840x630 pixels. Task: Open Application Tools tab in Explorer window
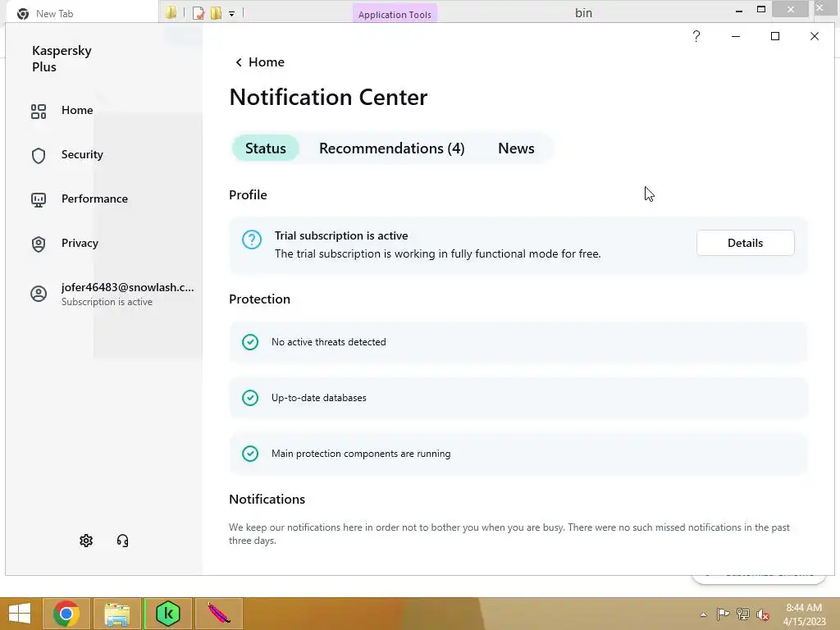tap(395, 14)
